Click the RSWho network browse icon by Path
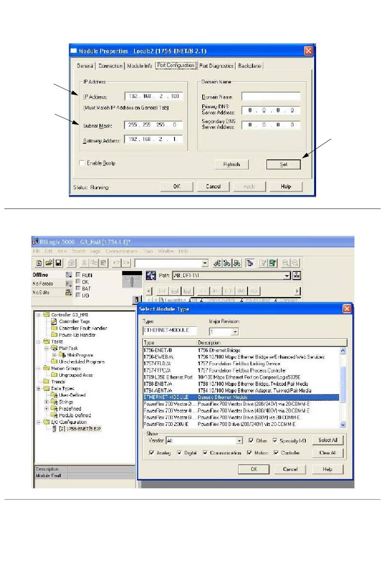This screenshot has width=392, height=573. click(x=297, y=276)
